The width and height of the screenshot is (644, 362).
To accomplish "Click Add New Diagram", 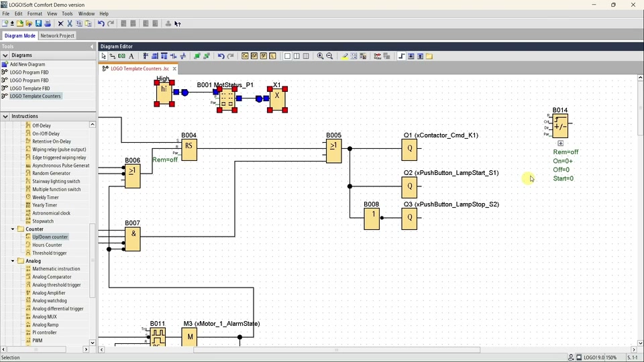I will click(x=28, y=64).
